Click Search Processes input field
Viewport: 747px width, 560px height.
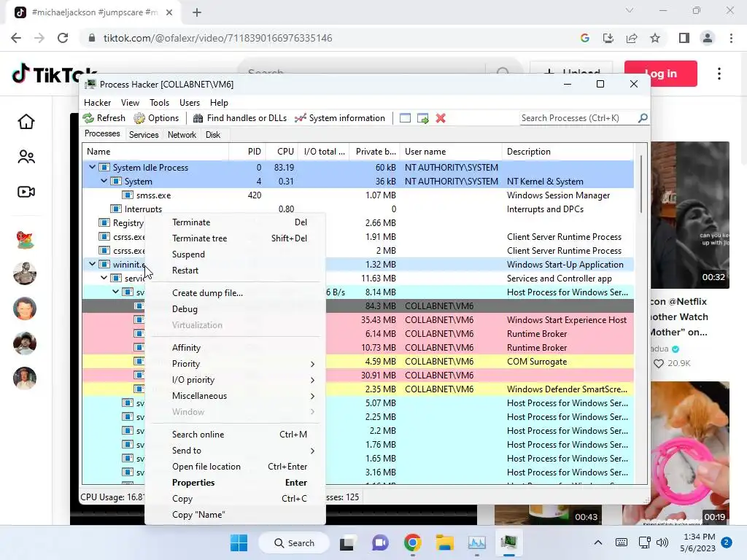578,117
